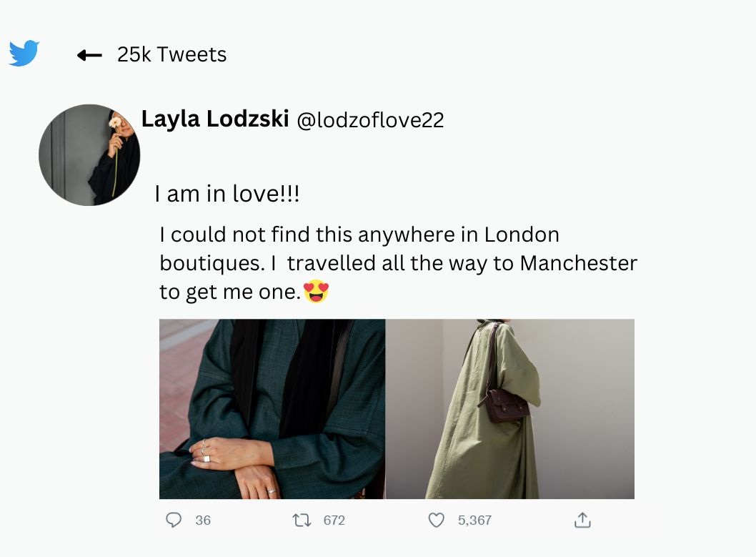756x557 pixels.
Task: Expand the left photo of the dark coat
Action: [272, 408]
